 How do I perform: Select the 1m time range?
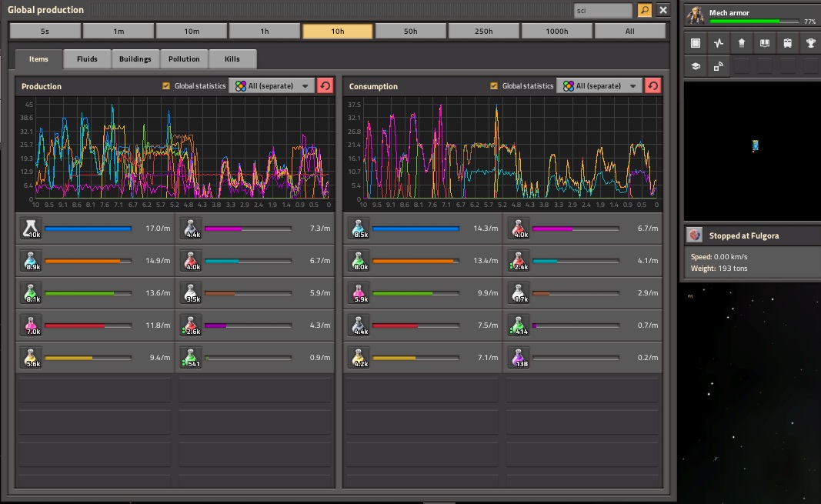click(x=118, y=32)
